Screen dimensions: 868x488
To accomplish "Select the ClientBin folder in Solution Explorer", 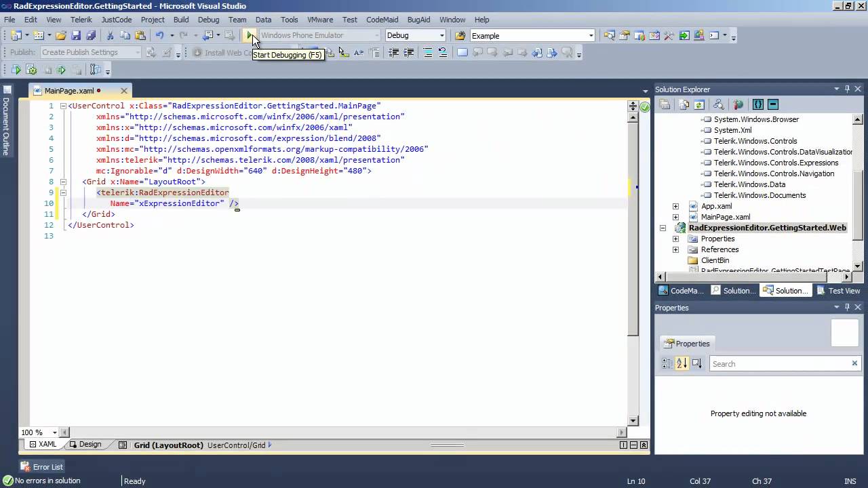I will 715,260.
